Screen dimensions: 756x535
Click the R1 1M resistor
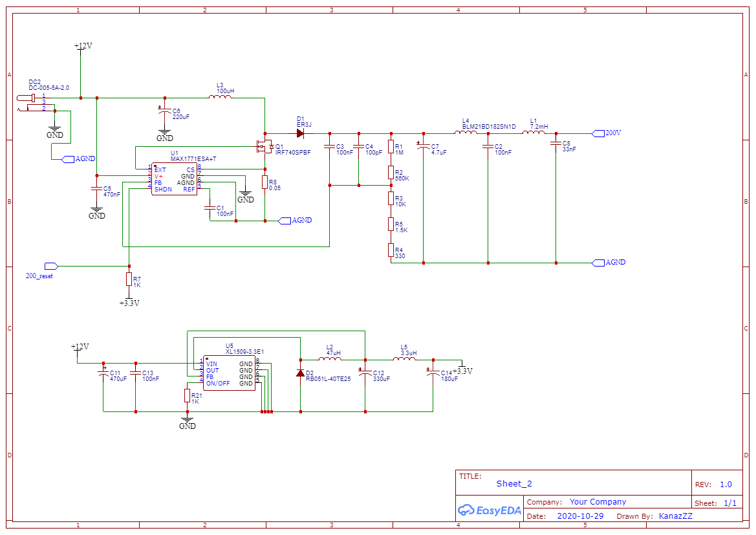point(391,147)
